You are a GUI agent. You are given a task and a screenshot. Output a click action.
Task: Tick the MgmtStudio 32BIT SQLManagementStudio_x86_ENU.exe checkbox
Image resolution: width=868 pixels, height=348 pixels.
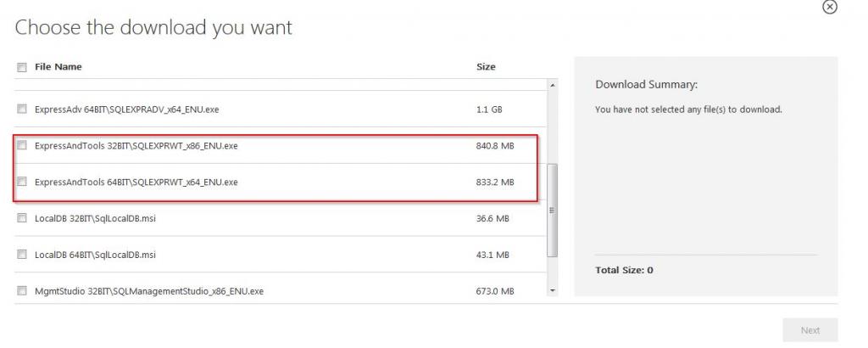pos(22,290)
